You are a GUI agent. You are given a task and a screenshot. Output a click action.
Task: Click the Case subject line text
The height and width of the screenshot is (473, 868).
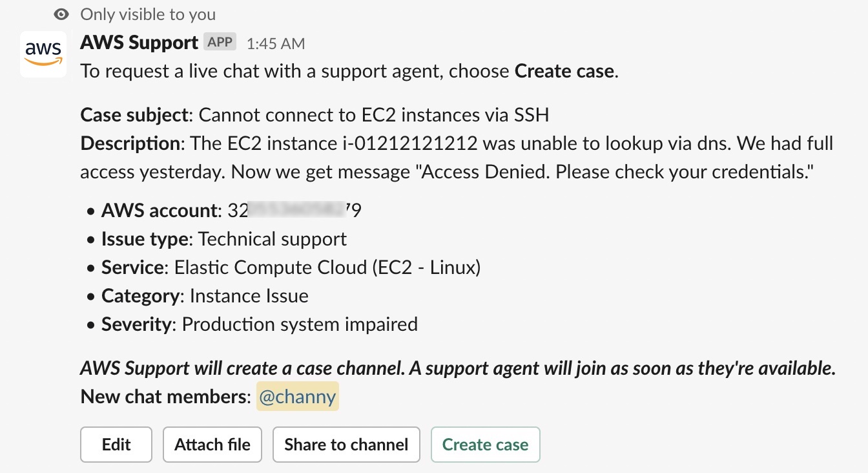click(x=315, y=115)
